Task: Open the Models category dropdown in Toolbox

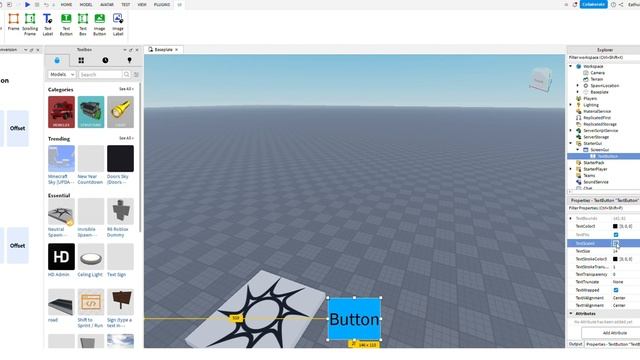Action: point(62,74)
